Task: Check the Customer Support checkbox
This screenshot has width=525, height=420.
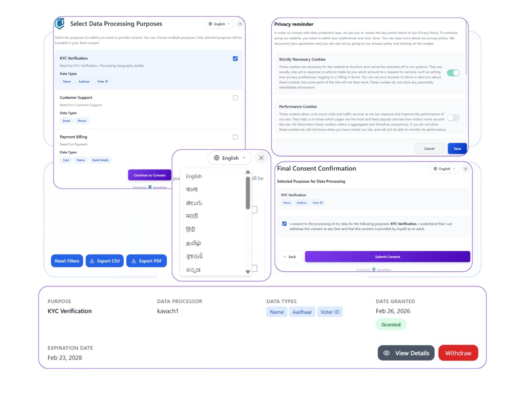Action: pyautogui.click(x=235, y=97)
